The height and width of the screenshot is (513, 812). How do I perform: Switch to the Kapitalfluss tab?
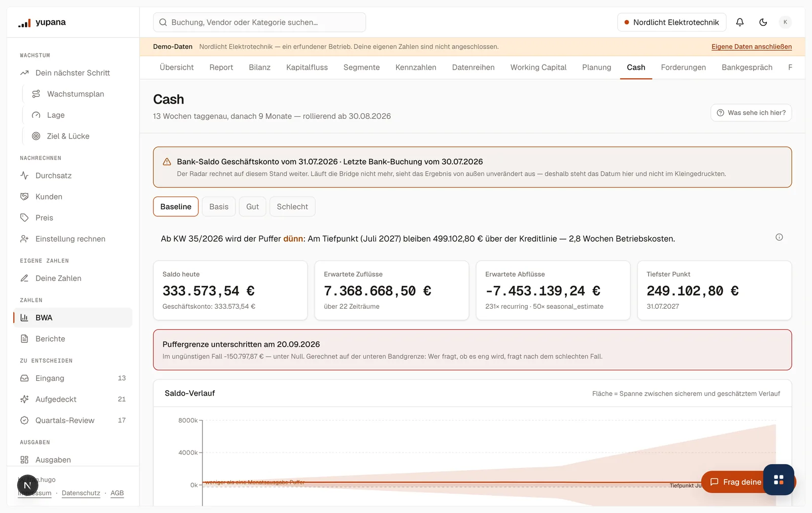click(307, 68)
